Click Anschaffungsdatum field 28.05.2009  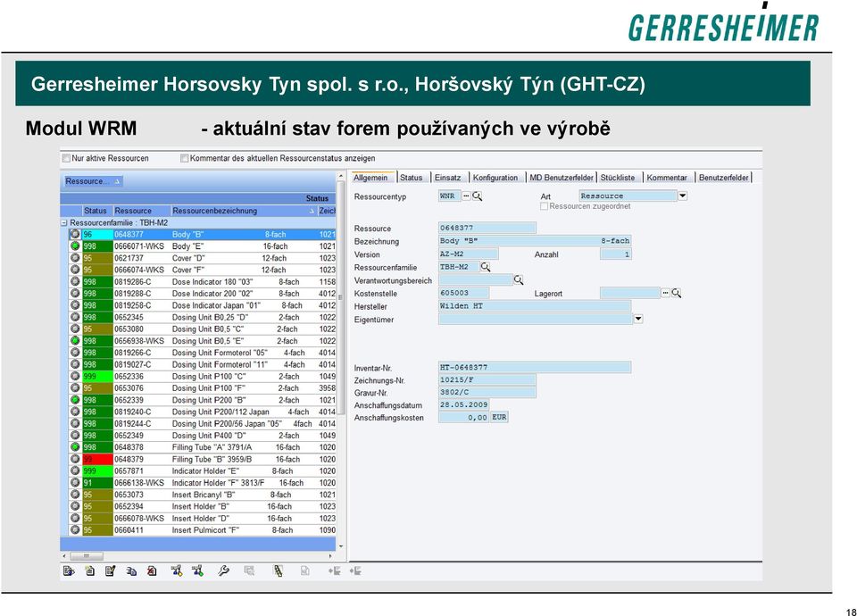click(463, 405)
